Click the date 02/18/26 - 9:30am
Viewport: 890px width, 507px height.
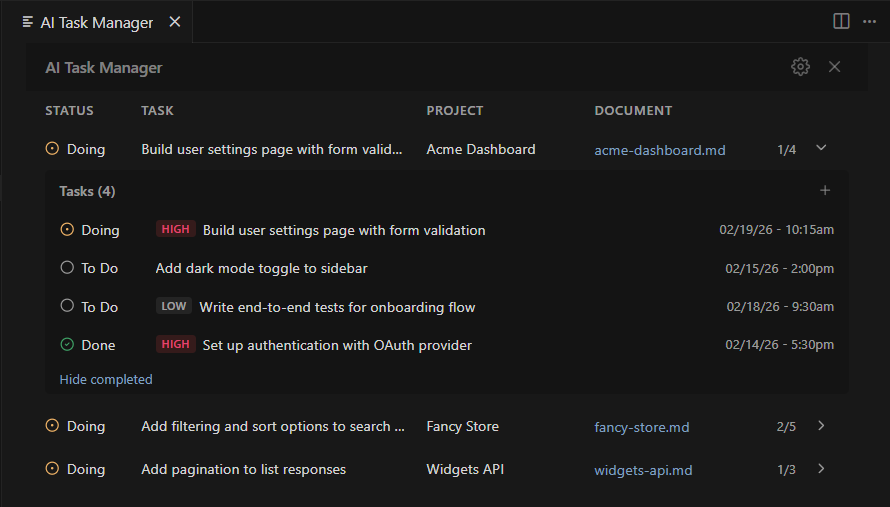[780, 307]
